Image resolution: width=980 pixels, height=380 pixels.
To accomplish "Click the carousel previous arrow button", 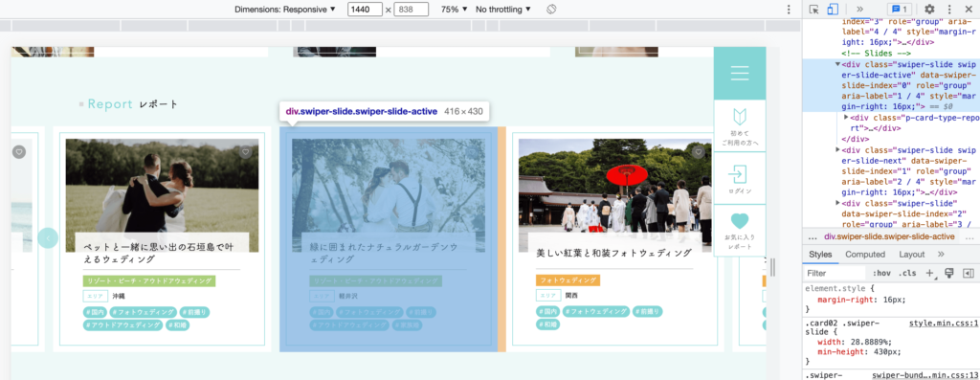I will [x=48, y=238].
